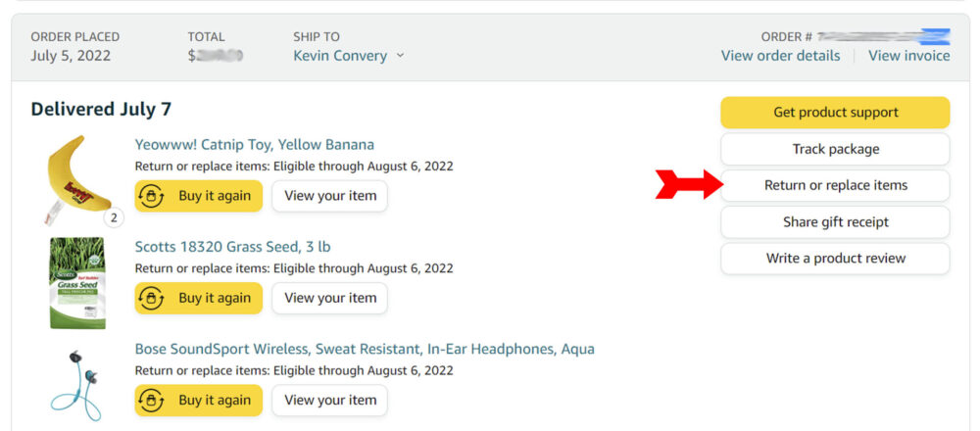Viewport: 980px width, 431px height.
Task: Click View your item for Bose Headphones
Action: [329, 400]
